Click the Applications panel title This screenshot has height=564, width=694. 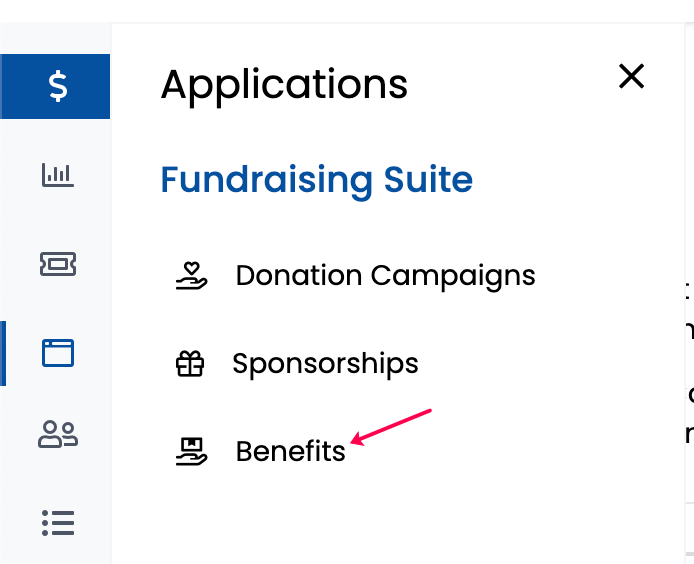pos(284,85)
